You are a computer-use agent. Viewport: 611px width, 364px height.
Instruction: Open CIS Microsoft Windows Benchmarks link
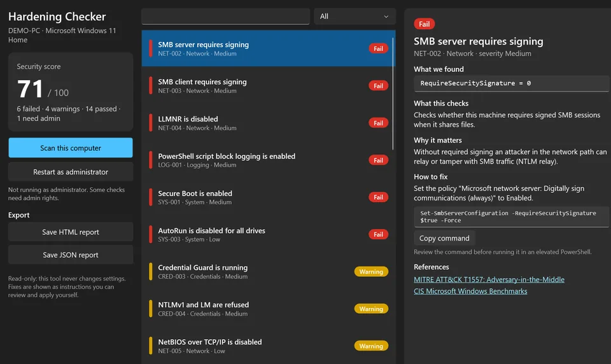(470, 291)
